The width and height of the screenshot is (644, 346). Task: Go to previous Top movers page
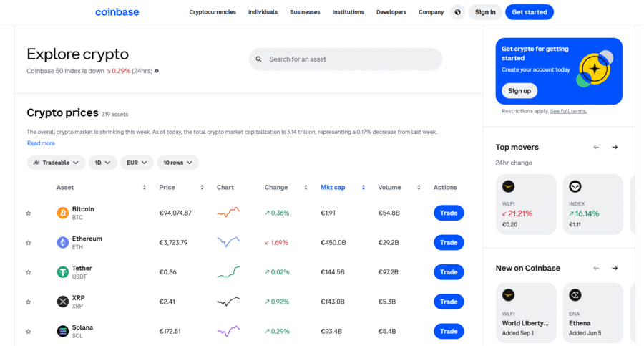tap(596, 147)
